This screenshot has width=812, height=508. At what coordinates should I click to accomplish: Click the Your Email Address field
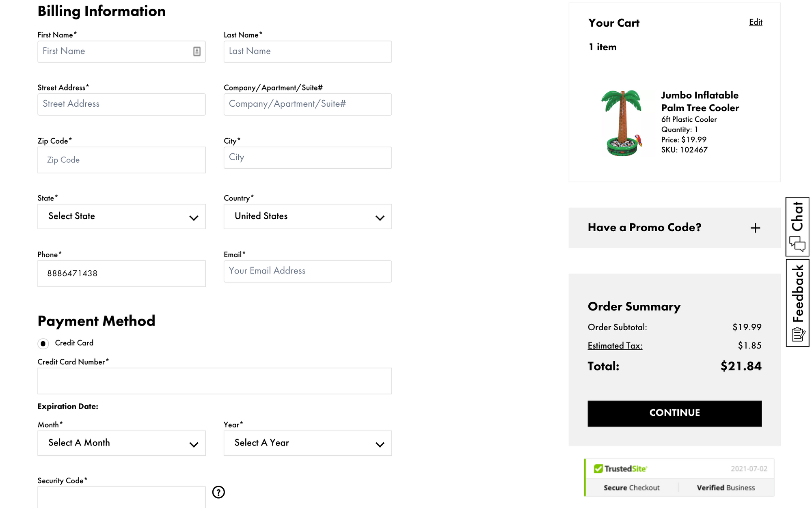pos(307,271)
